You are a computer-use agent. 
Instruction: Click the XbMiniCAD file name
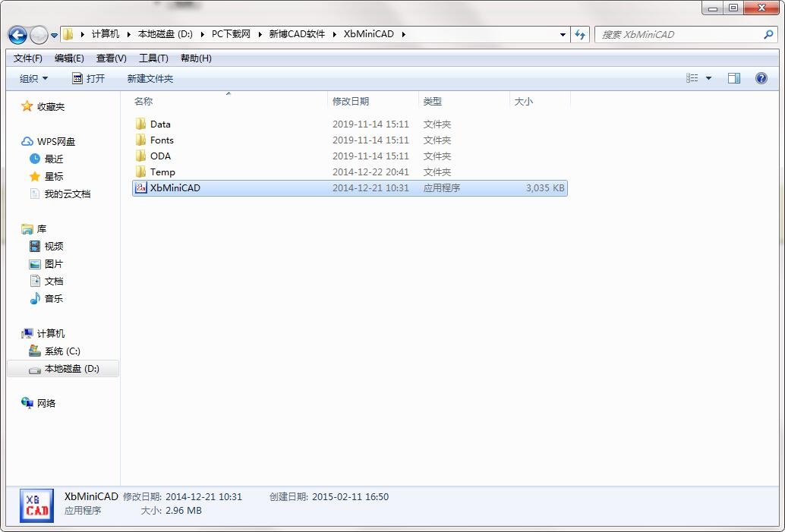tap(175, 187)
